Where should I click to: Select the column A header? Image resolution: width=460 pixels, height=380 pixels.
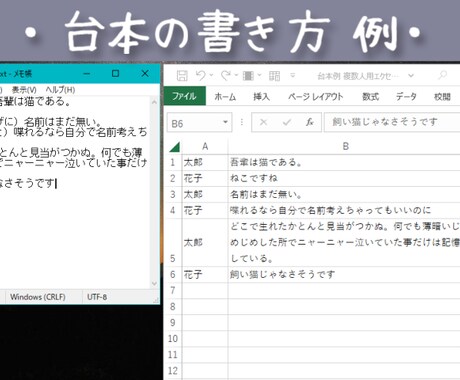[205, 146]
